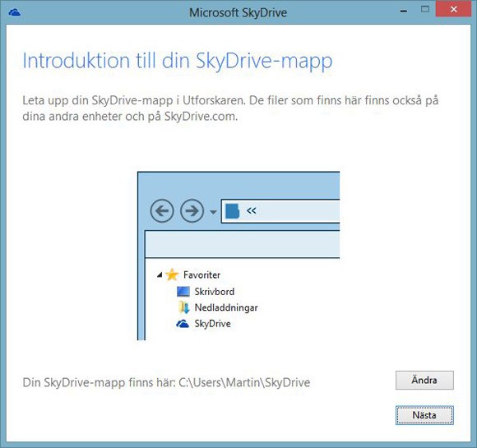477x448 pixels.
Task: Click the heading Introduktion till din SkyDrive-mapp
Action: click(x=178, y=61)
